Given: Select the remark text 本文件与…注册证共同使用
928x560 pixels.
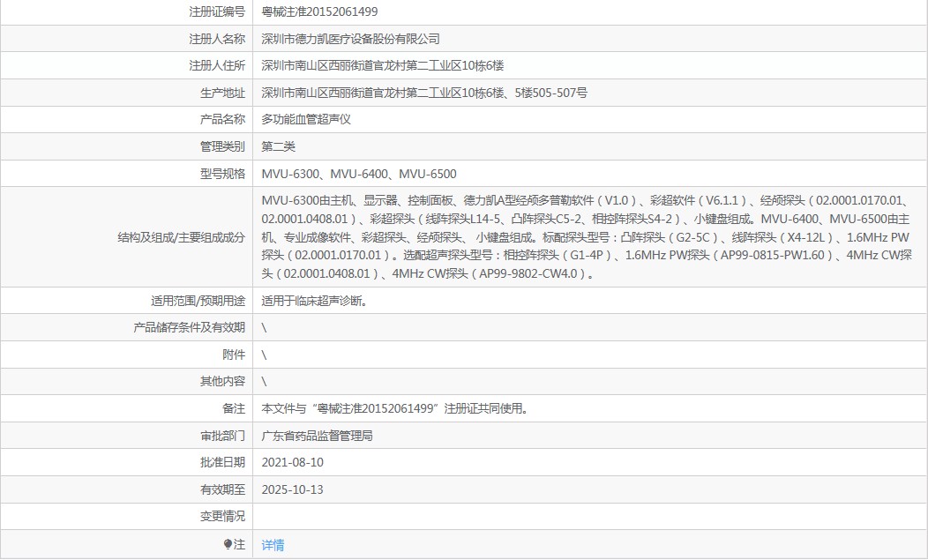Looking at the screenshot, I should [395, 408].
